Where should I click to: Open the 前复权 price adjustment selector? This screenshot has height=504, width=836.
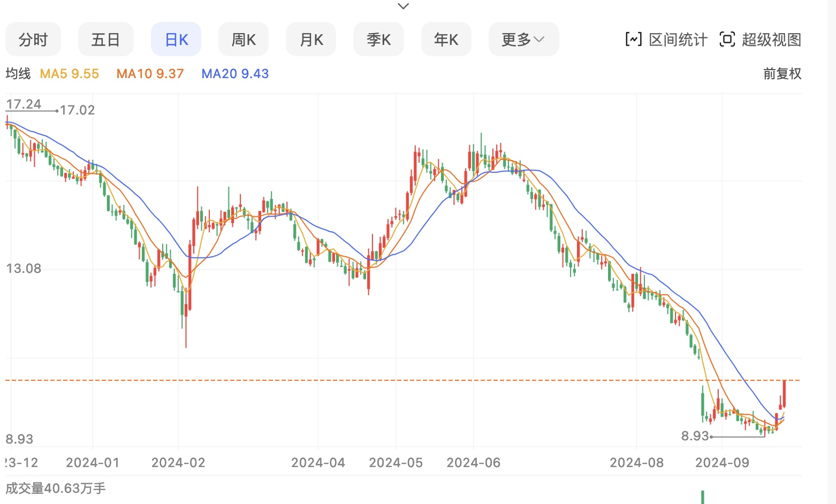coord(782,74)
